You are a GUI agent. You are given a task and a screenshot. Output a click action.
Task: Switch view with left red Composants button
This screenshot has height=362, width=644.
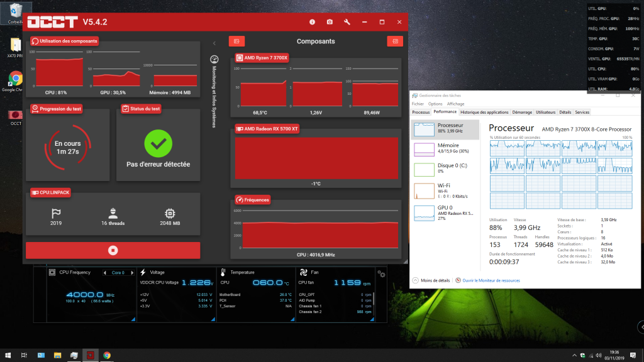point(236,41)
